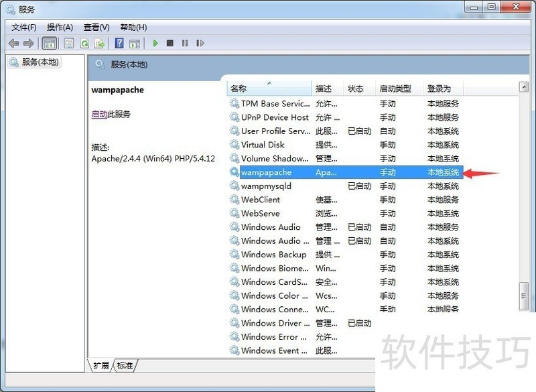The image size is (536, 392).
Task: Open Properties using the properties toolbar icon
Action: coord(69,43)
